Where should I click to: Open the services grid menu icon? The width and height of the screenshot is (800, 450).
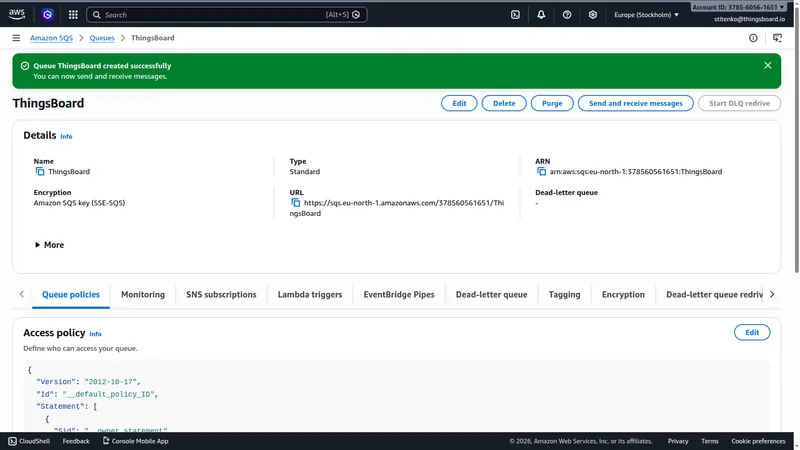click(x=73, y=15)
